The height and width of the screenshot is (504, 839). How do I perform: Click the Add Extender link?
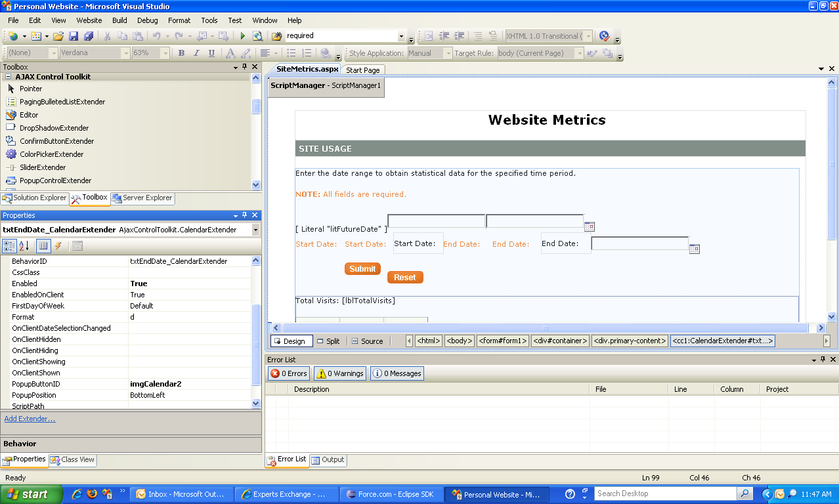29,419
